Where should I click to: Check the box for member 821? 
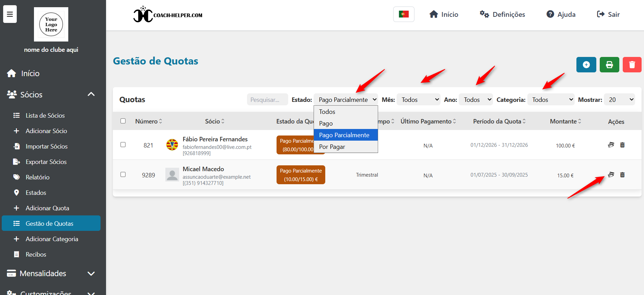tap(123, 145)
